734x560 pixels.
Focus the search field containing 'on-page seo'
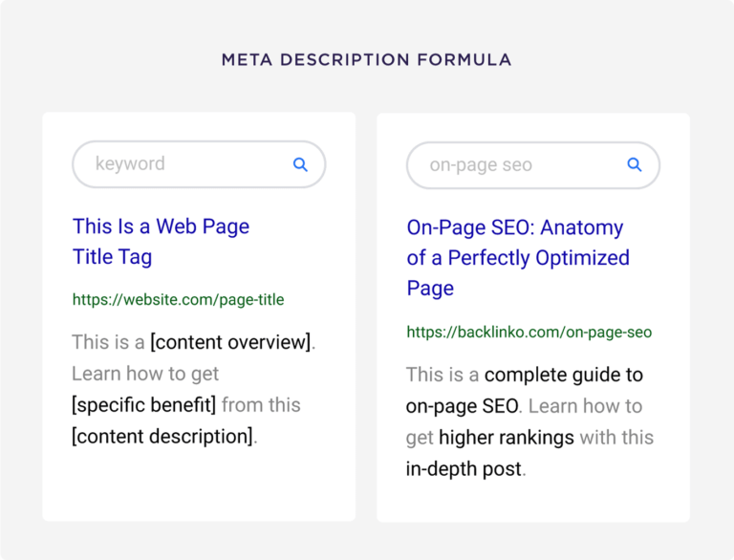[x=516, y=164]
